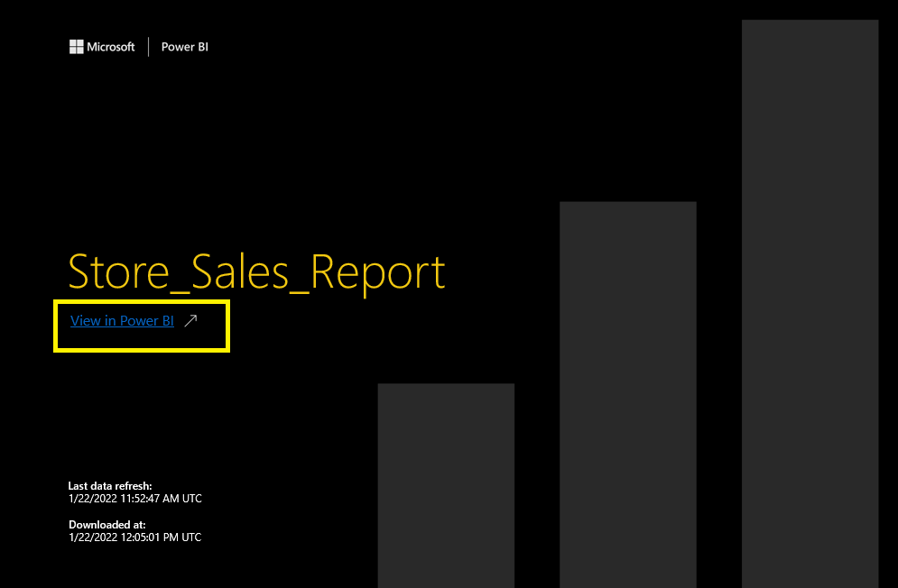Click the download timestamp 1/22/2022 12:05:01 PM UTC
The height and width of the screenshot is (588, 898).
(x=134, y=537)
